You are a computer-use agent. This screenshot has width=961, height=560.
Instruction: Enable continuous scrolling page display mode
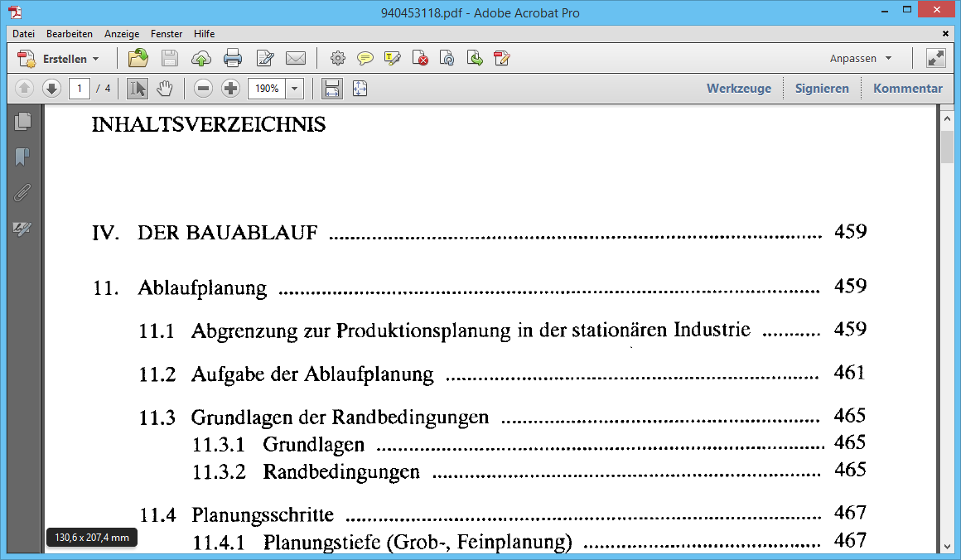pyautogui.click(x=331, y=89)
